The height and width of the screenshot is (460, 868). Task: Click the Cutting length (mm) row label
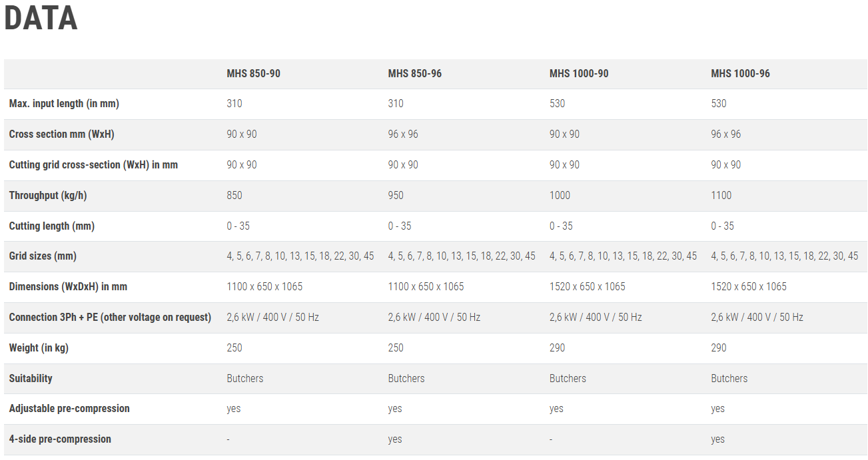tap(51, 226)
